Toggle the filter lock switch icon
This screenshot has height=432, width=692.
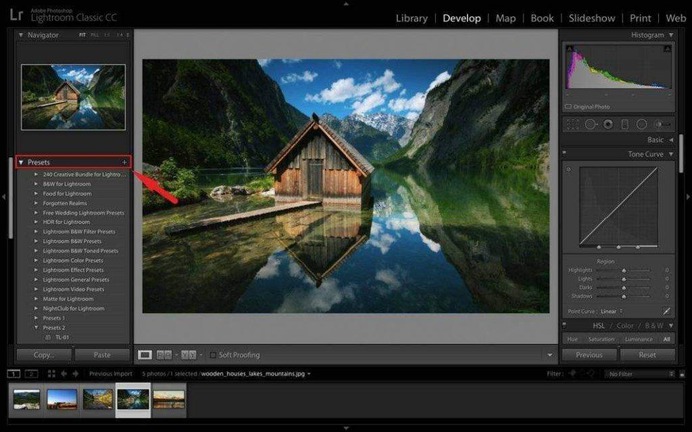(x=682, y=374)
